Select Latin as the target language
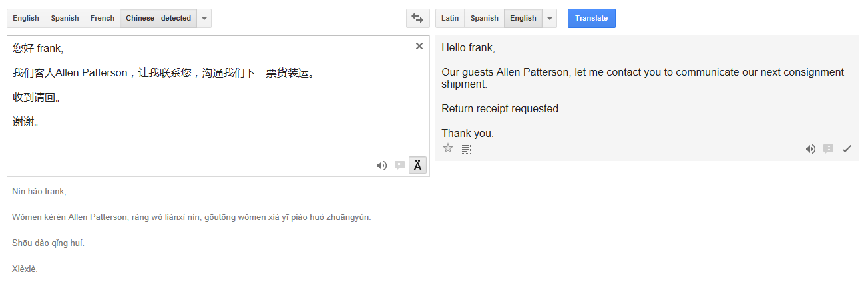868x288 pixels. click(450, 19)
